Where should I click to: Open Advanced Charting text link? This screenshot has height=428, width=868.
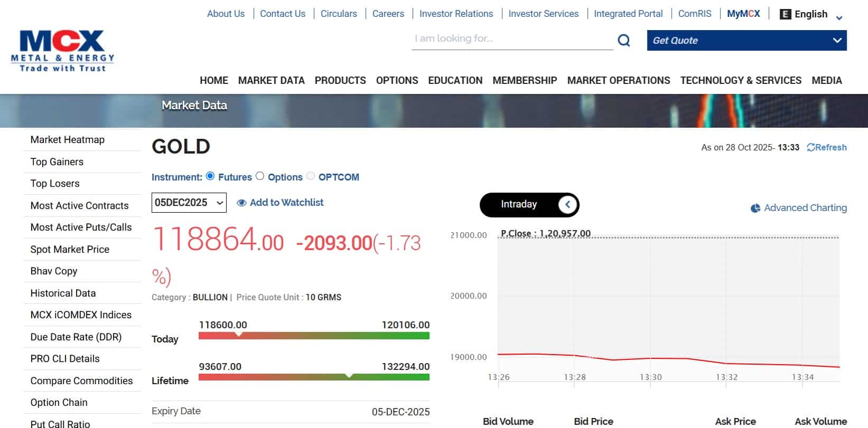(805, 208)
